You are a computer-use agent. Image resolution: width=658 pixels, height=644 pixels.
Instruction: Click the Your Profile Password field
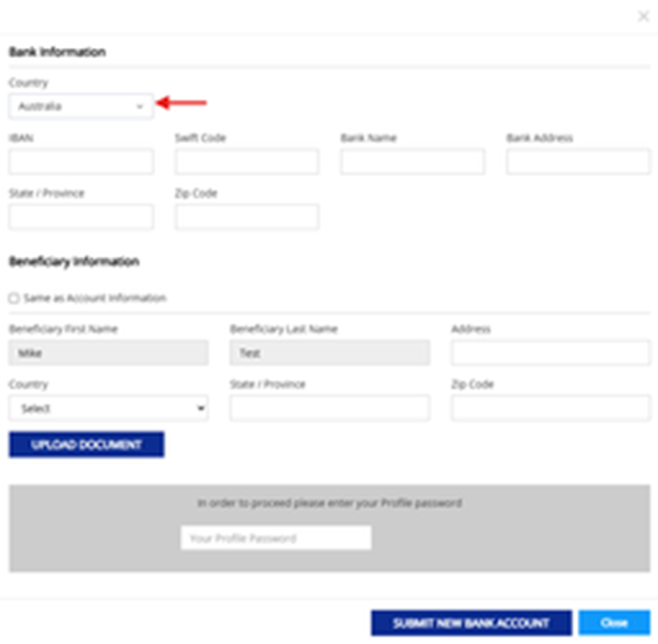[x=275, y=539]
